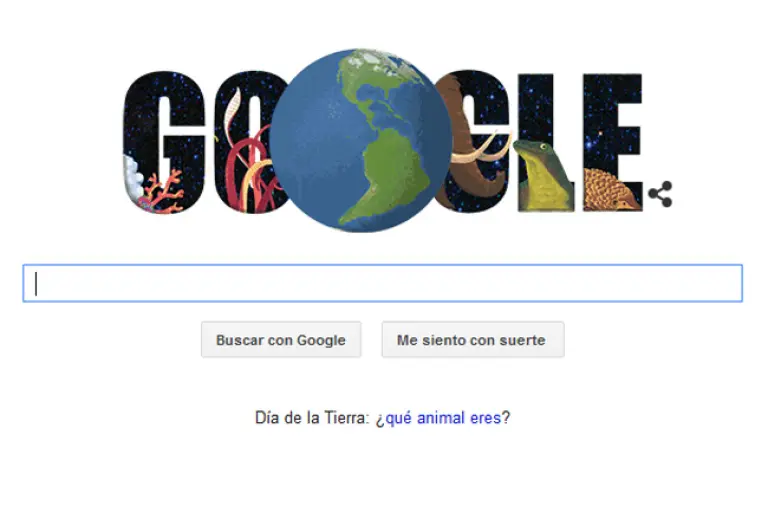Open the ¿qué animal eres link
768x512 pixels.
[438, 418]
